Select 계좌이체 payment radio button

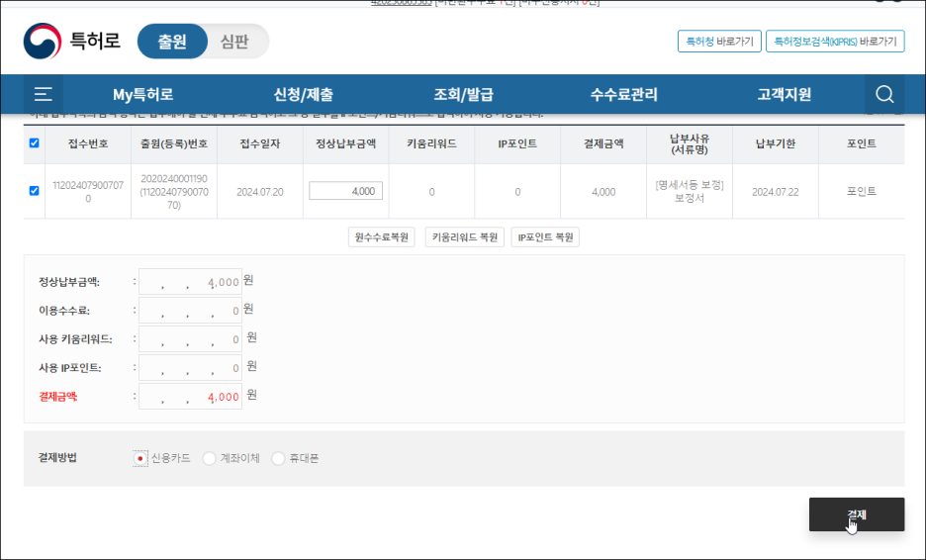tap(209, 458)
